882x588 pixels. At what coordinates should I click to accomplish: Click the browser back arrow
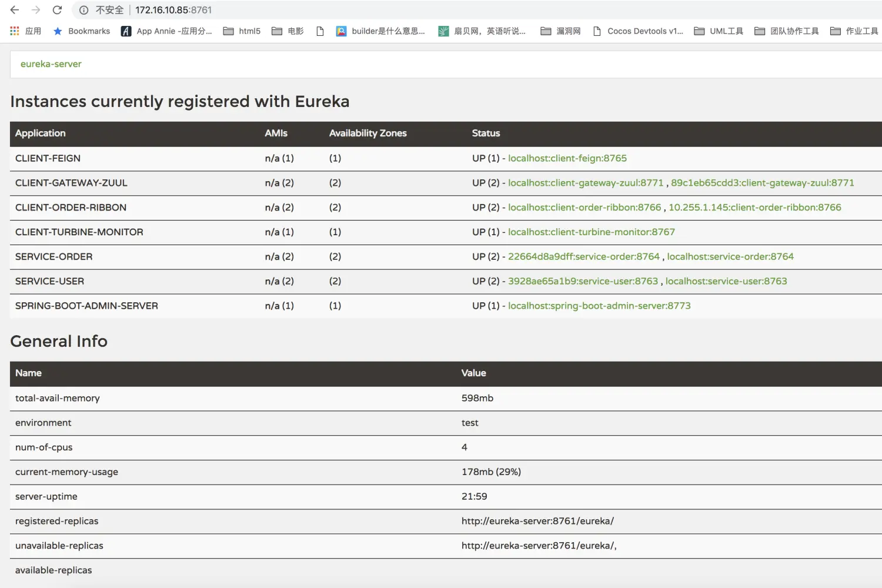15,10
